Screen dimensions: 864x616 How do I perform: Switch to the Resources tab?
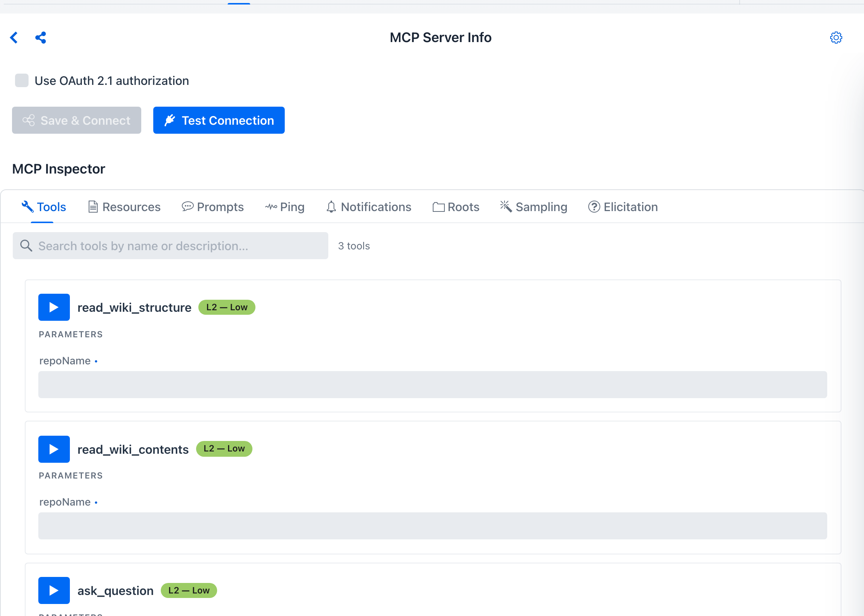tap(124, 207)
